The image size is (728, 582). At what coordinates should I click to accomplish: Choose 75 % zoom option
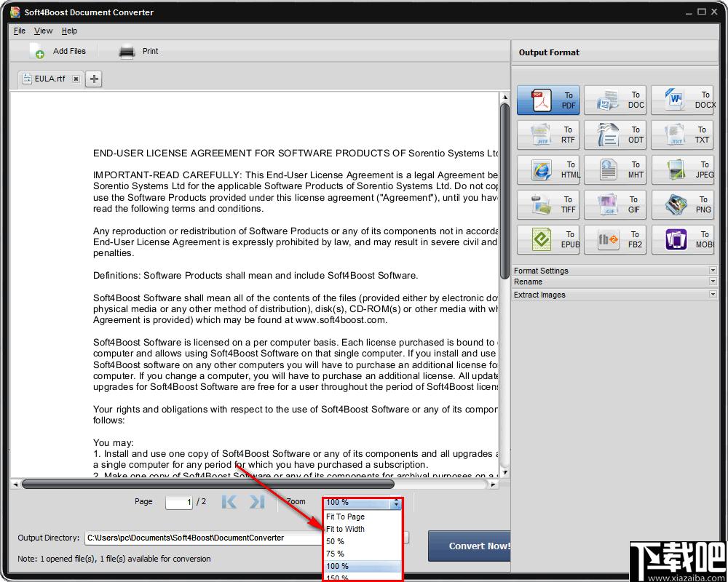point(363,554)
